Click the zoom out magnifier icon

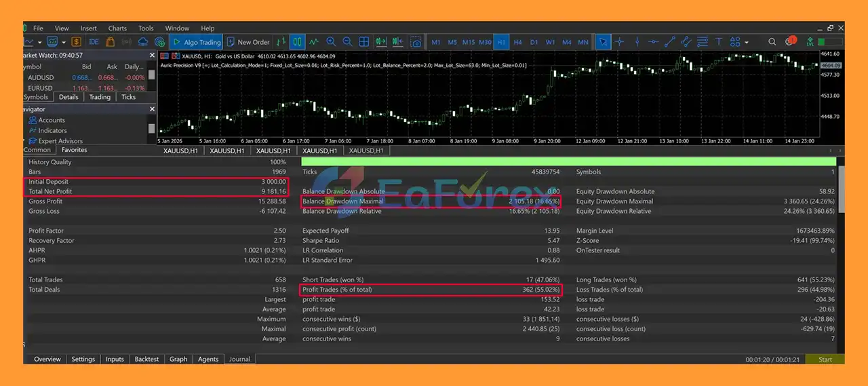point(348,42)
